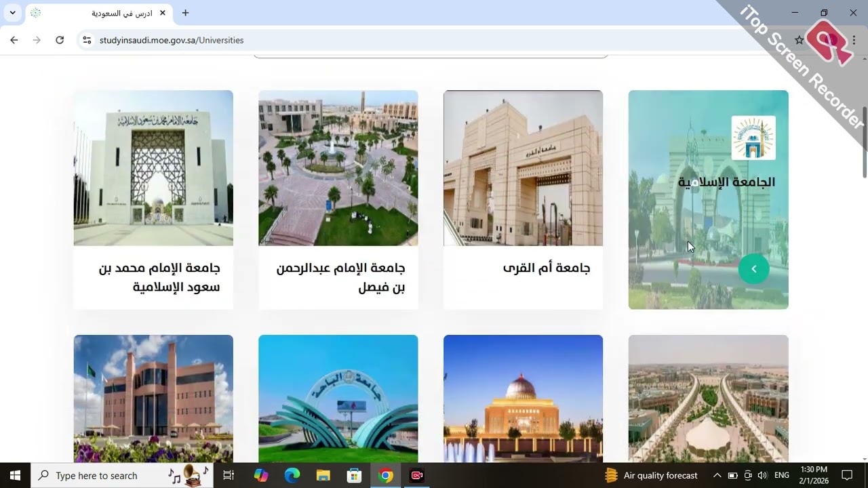Click the battery status tray icon

pyautogui.click(x=732, y=475)
